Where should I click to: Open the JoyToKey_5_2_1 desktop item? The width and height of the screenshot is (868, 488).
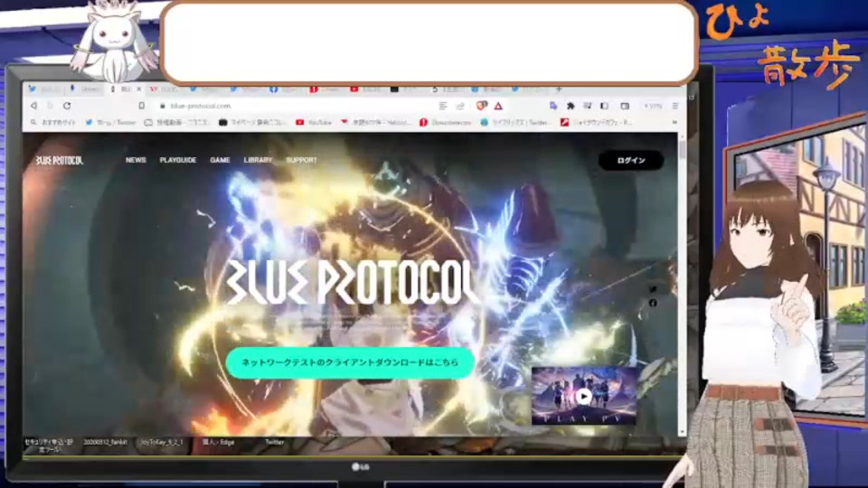161,442
